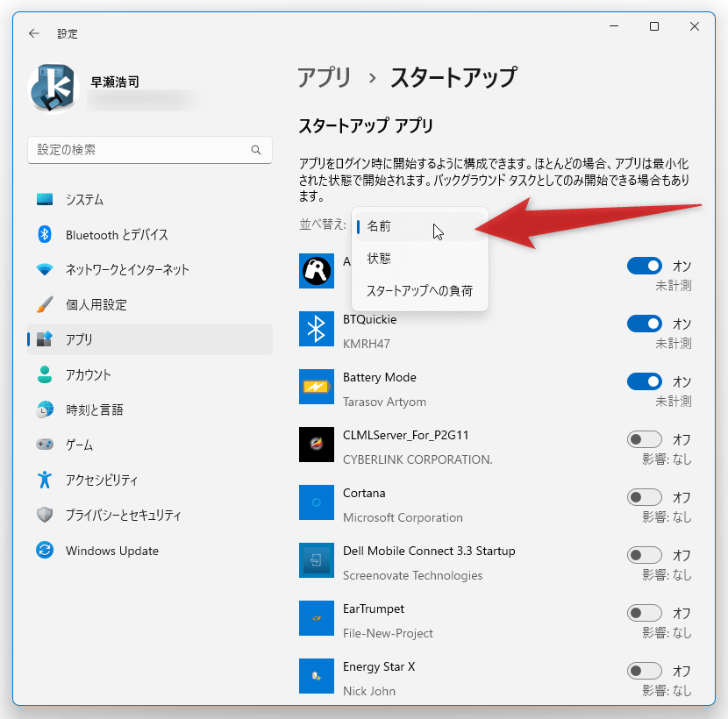Viewport: 728px width, 719px height.
Task: Enable the CLMLServer_For_P2G11 startup toggle
Action: tap(645, 439)
